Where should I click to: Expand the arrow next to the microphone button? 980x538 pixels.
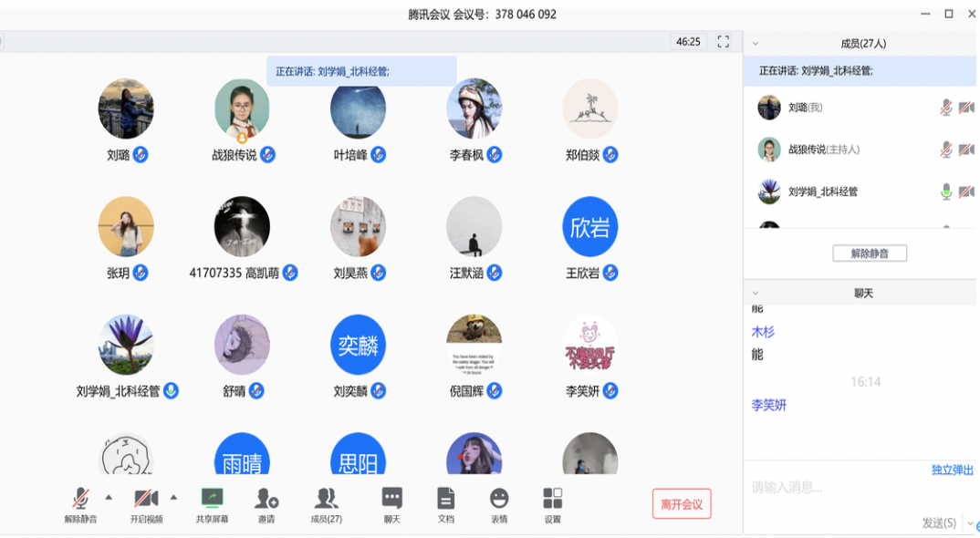109,497
